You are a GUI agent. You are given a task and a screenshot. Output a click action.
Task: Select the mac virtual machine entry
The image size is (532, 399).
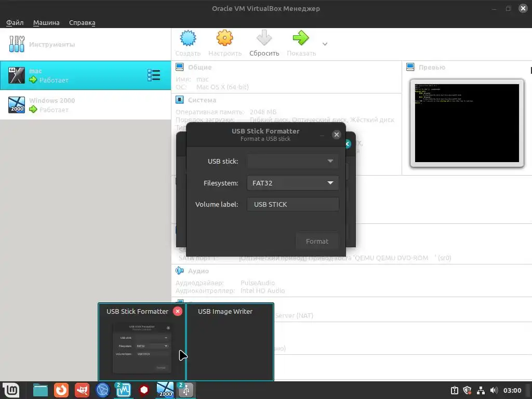click(x=86, y=75)
